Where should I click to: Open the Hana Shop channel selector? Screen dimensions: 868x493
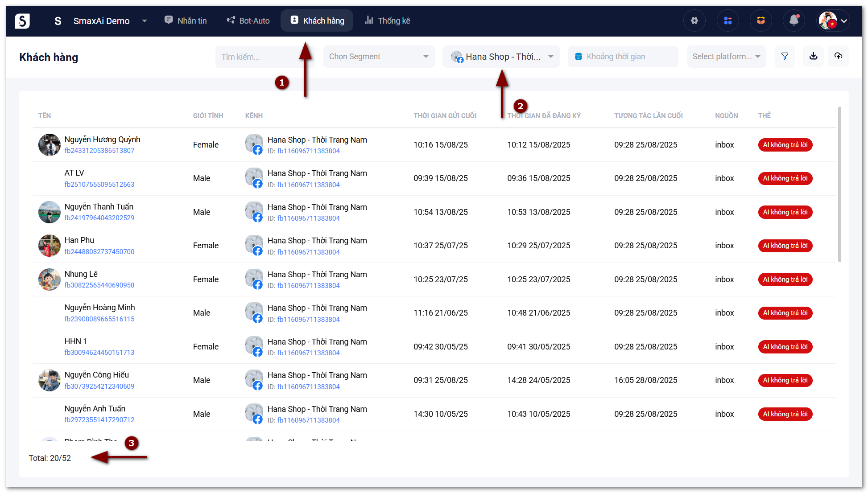501,57
